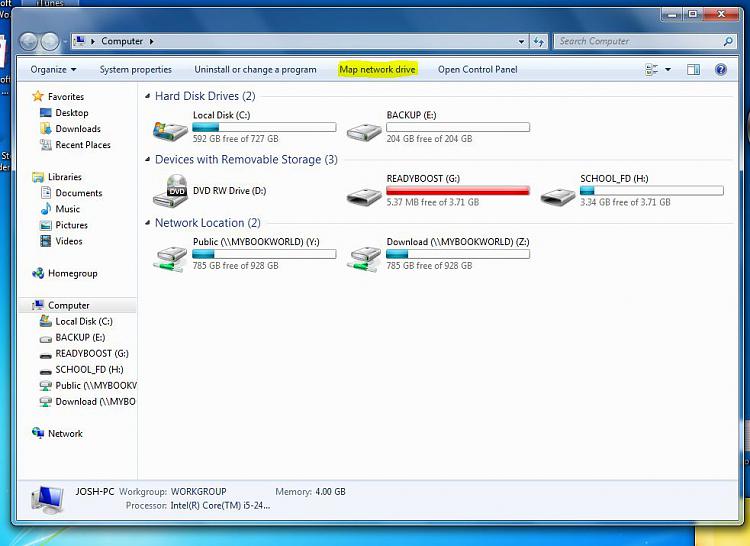Screen dimensions: 750x546
Task: Open Recent Places in the navigation pane
Action: pyautogui.click(x=83, y=145)
